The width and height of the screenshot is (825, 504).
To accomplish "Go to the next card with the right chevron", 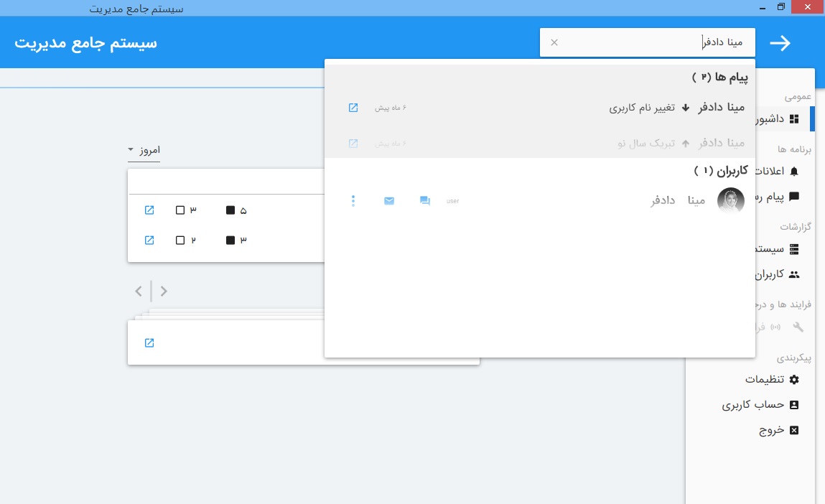I will [x=164, y=291].
